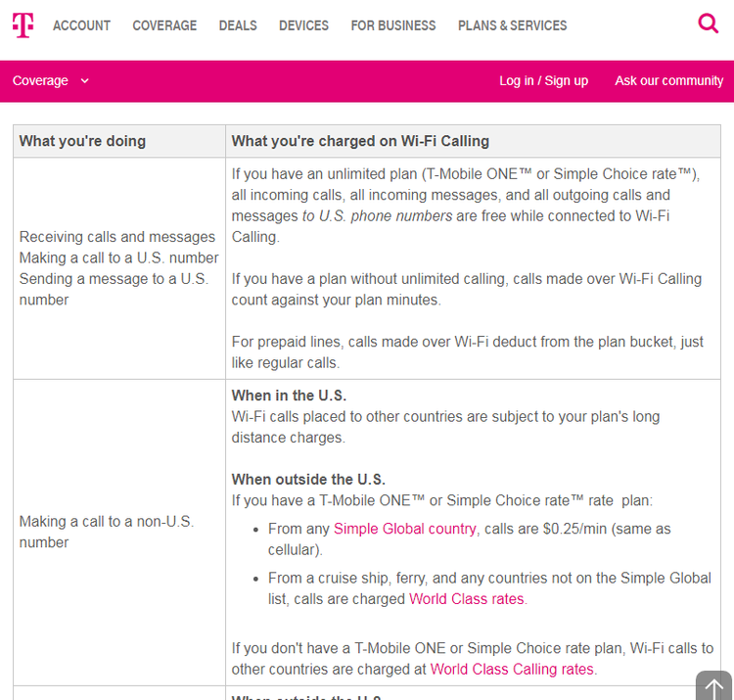Follow the Simple Global country link
Screen dimensions: 734x700
click(x=404, y=529)
